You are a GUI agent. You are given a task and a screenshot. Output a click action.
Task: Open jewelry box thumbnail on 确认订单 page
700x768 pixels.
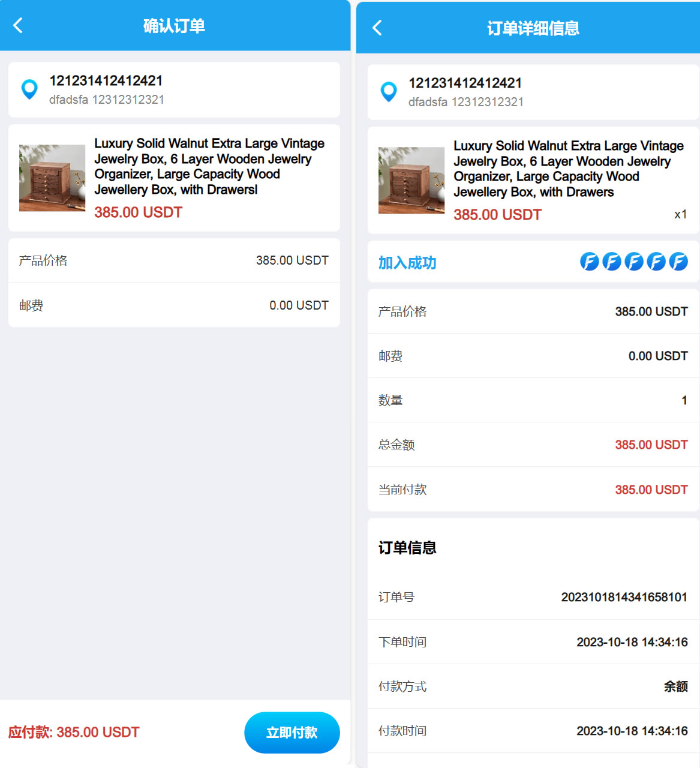pos(52,178)
